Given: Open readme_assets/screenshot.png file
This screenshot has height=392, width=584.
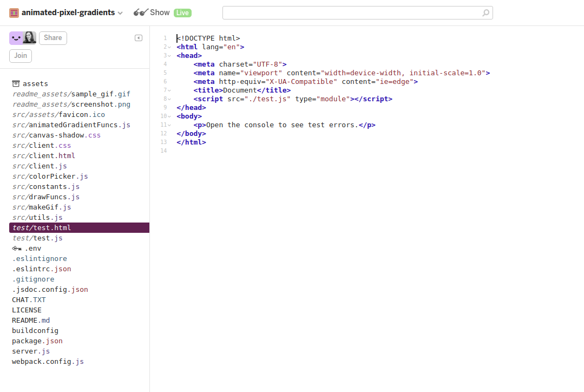Looking at the screenshot, I should [x=71, y=104].
